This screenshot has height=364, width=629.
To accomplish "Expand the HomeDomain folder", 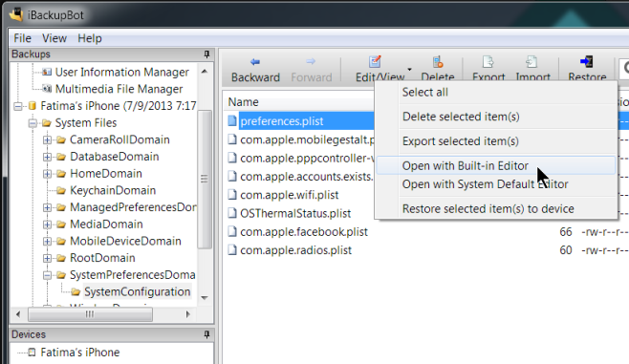I will point(48,174).
